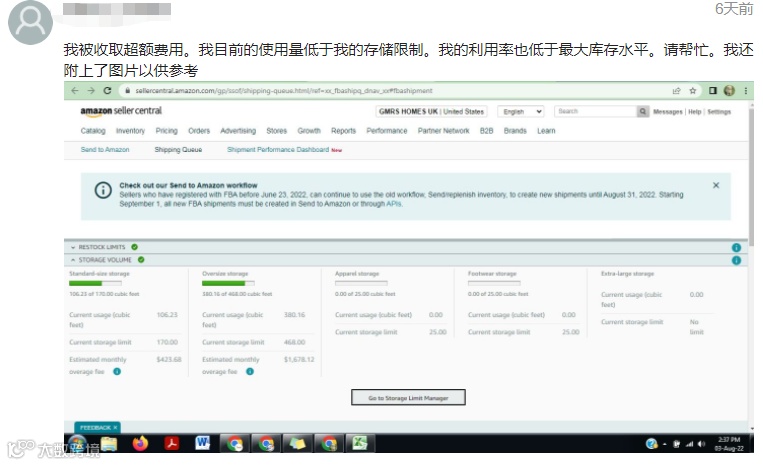
Task: Switch to the Shipping Queue tab
Action: point(178,150)
